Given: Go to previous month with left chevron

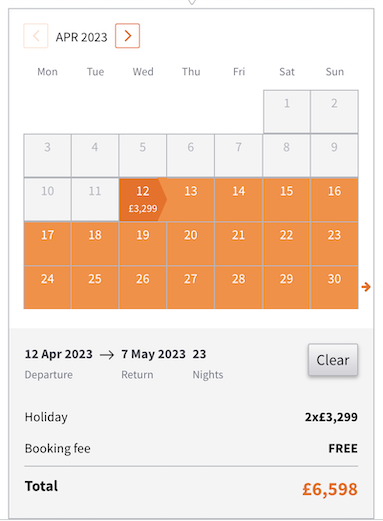Looking at the screenshot, I should click(36, 36).
